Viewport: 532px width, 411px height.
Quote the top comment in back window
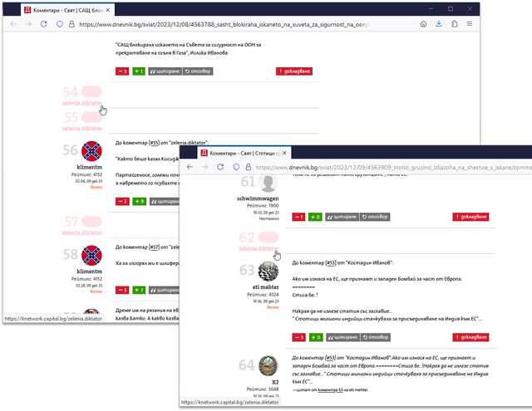point(165,71)
